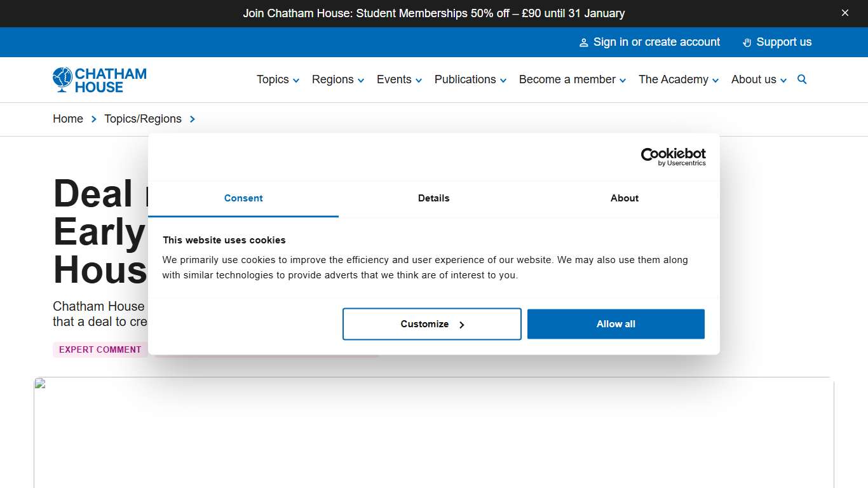Click the person icon beside Sign in
Screen dimensions: 868x488
(583, 43)
